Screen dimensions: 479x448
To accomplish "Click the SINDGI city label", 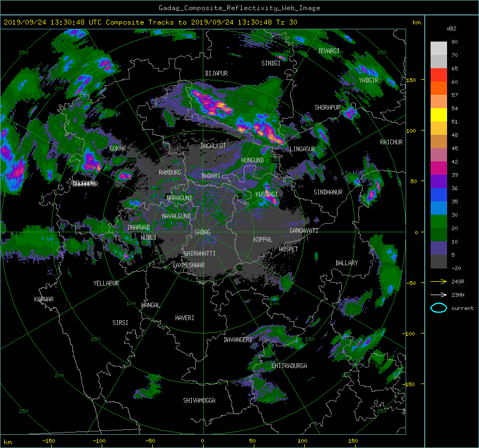I will (x=271, y=63).
